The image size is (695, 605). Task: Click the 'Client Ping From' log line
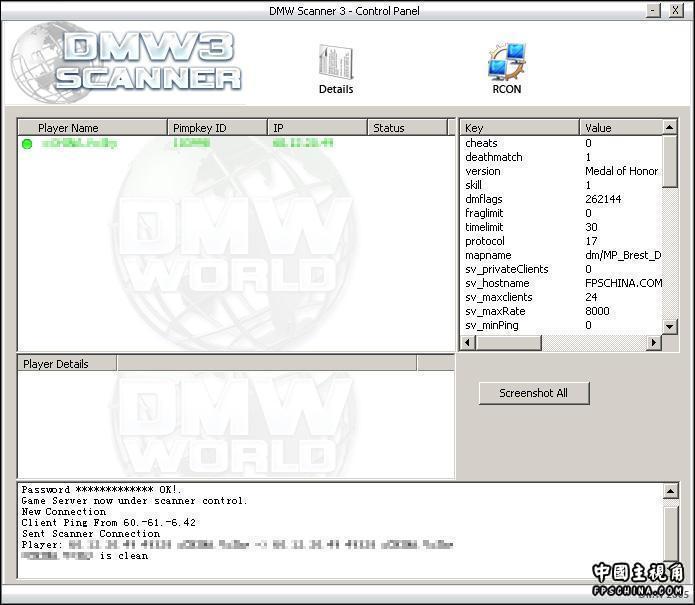pyautogui.click(x=109, y=523)
